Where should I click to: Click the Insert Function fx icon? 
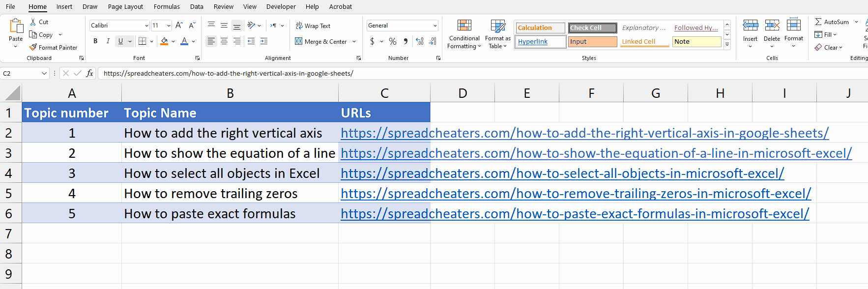[x=89, y=73]
